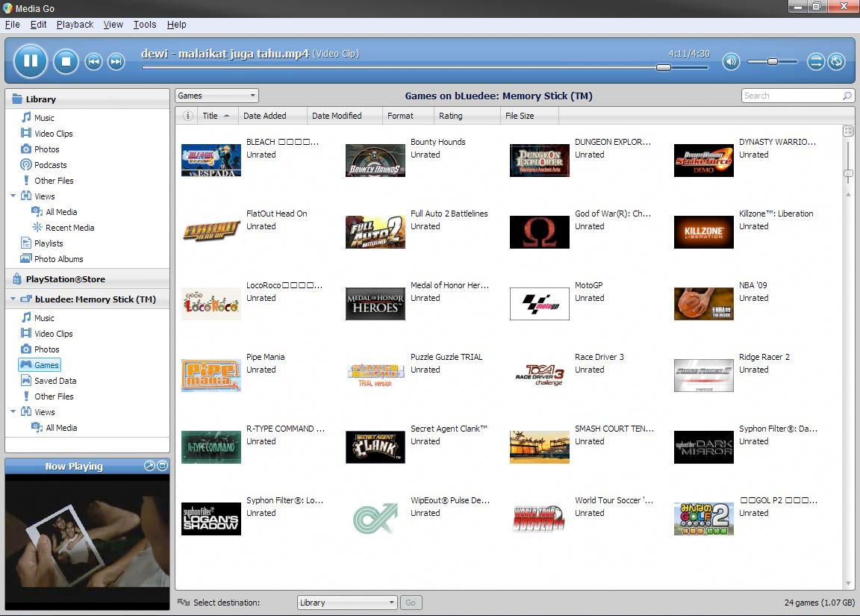
Task: Open the Playlists section
Action: pos(42,243)
